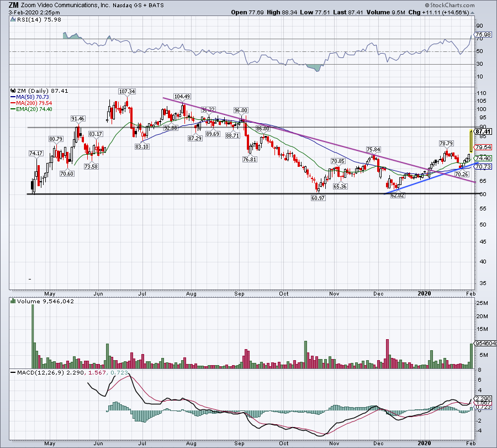Click the ZM (Daily) 87.41 legend text
Screen dimensions: 497x448
coord(43,91)
